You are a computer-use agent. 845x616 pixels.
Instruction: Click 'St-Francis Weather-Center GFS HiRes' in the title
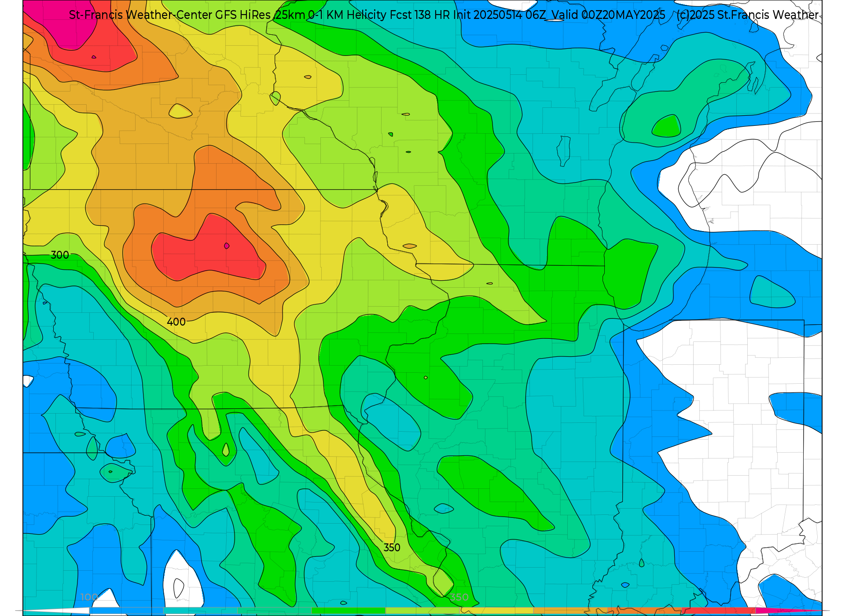[x=170, y=15]
